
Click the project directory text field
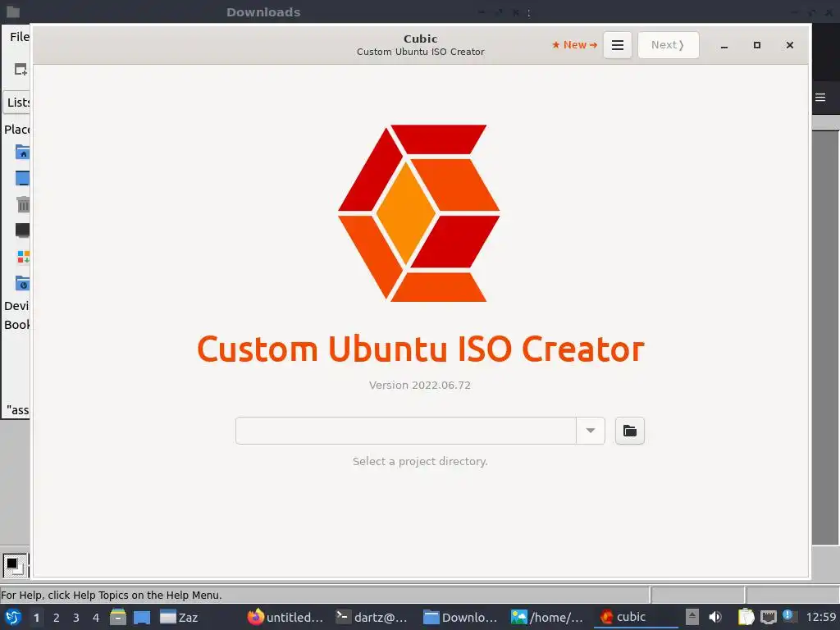(405, 431)
